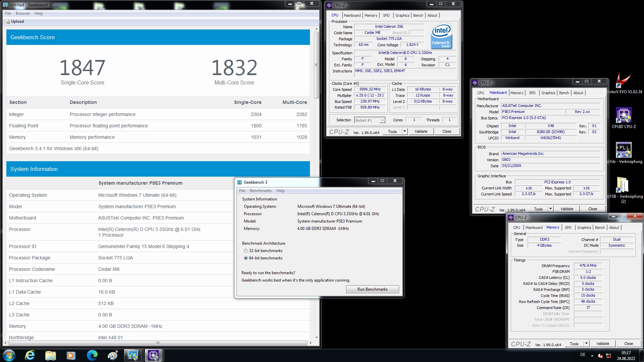Screen dimensions: 644x362
Task: Click Close in CPU-Z processor window
Action: pos(446,131)
